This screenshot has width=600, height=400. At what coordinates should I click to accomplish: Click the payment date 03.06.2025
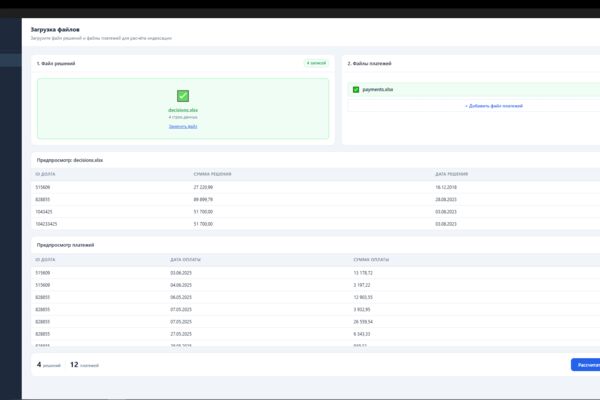click(181, 273)
